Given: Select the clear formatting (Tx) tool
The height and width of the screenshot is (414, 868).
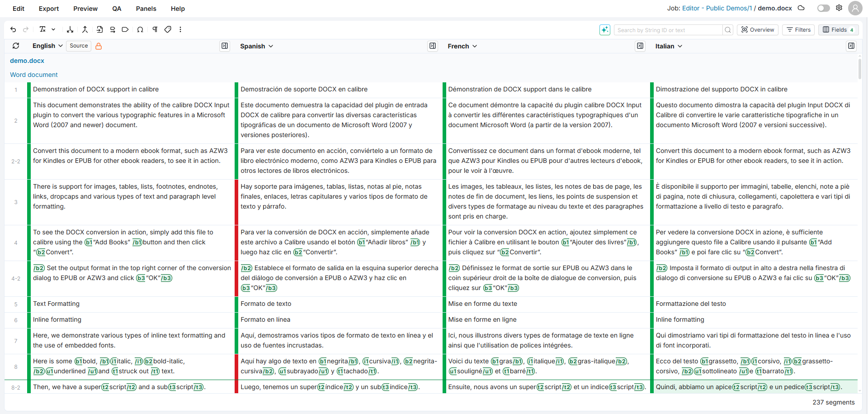Looking at the screenshot, I should pos(42,29).
